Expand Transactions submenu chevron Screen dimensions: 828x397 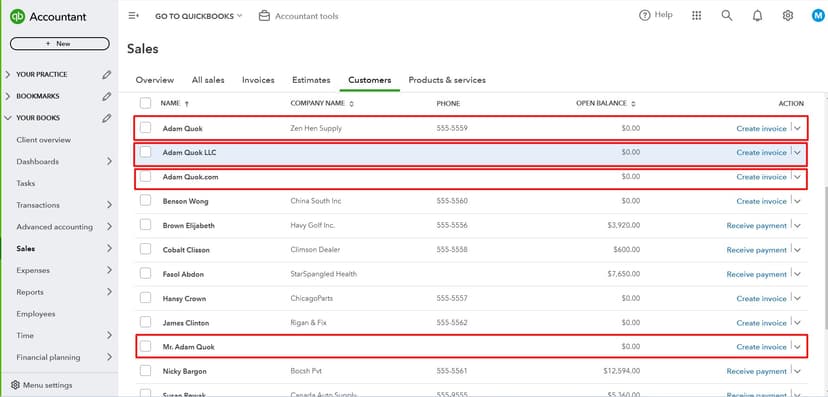point(109,205)
